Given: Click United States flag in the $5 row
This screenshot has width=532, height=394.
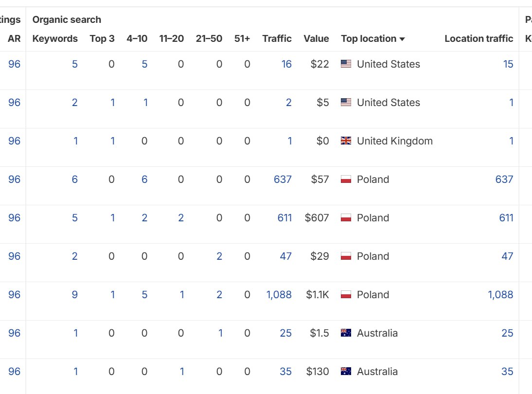Looking at the screenshot, I should coord(346,103).
